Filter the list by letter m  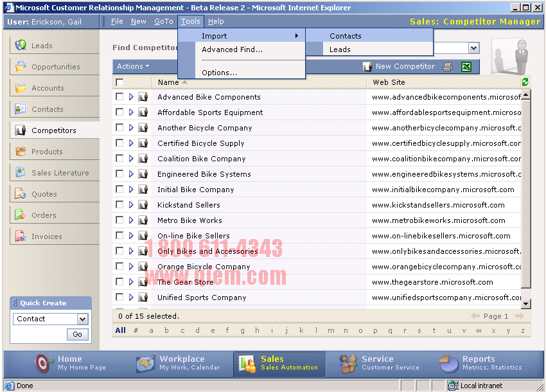[x=331, y=330]
